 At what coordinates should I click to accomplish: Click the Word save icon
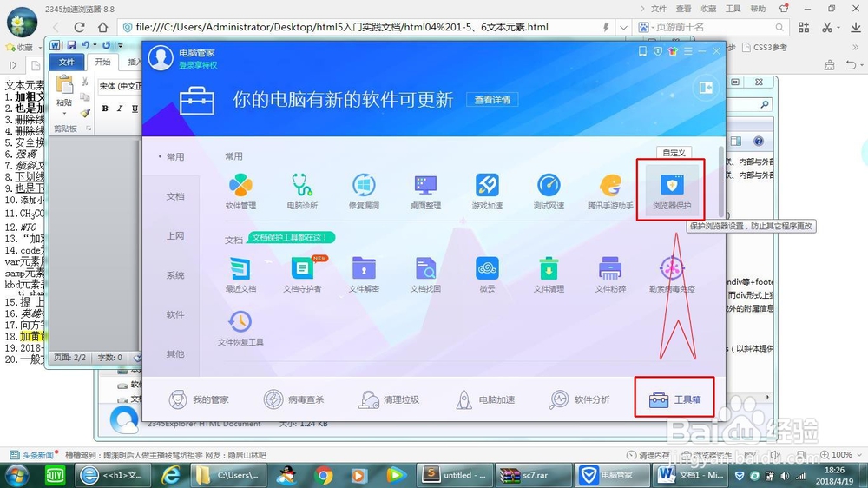pos(71,45)
